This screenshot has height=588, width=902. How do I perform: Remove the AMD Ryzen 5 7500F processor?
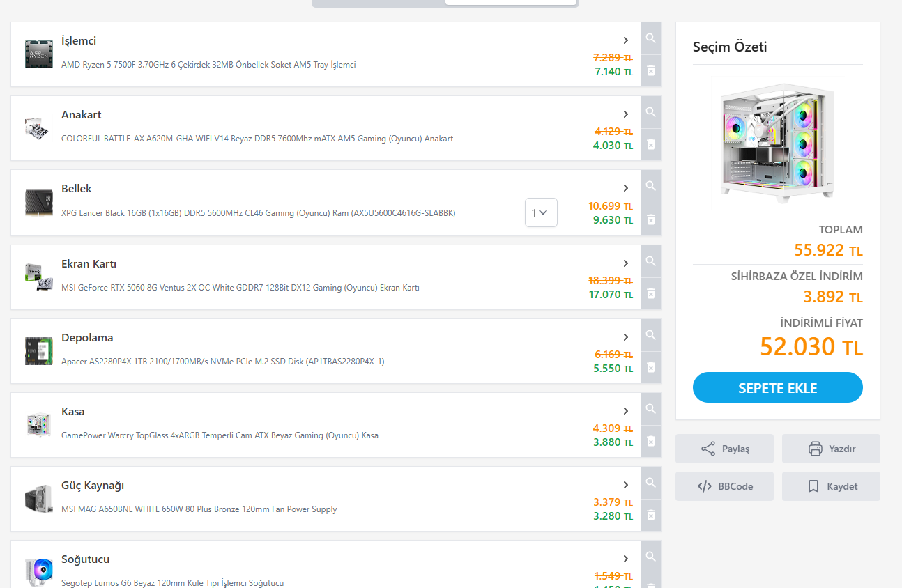click(x=651, y=71)
